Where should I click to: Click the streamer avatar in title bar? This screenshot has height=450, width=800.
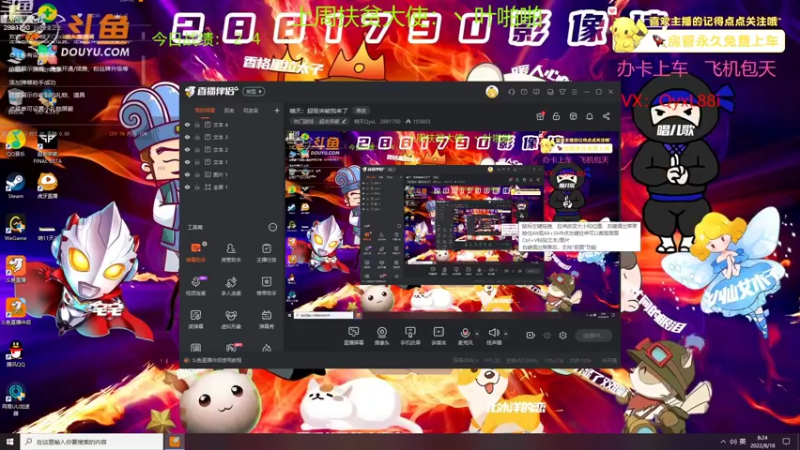(x=492, y=92)
